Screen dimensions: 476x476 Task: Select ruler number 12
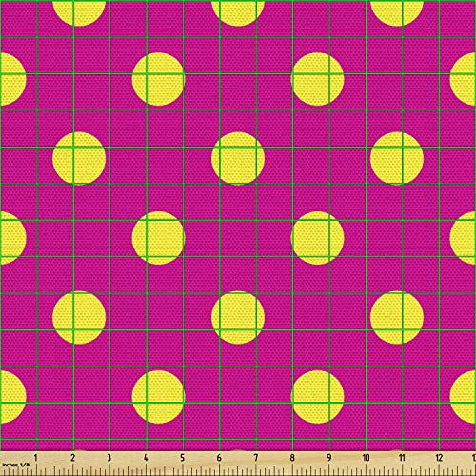pos(439,458)
